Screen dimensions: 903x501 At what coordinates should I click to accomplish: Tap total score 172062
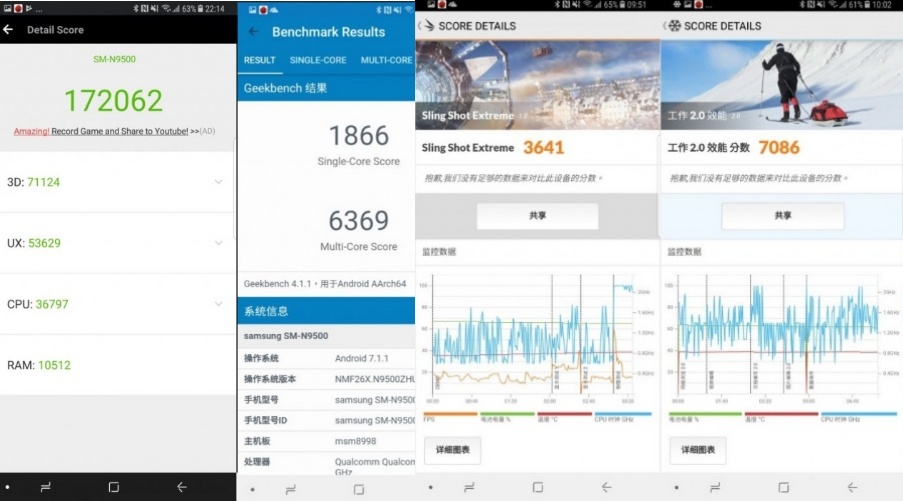[x=113, y=101]
